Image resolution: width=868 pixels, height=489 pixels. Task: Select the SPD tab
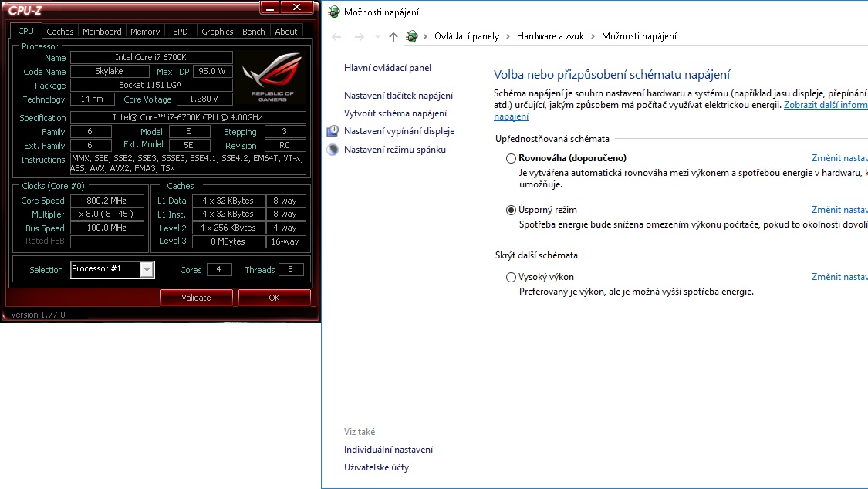point(181,32)
